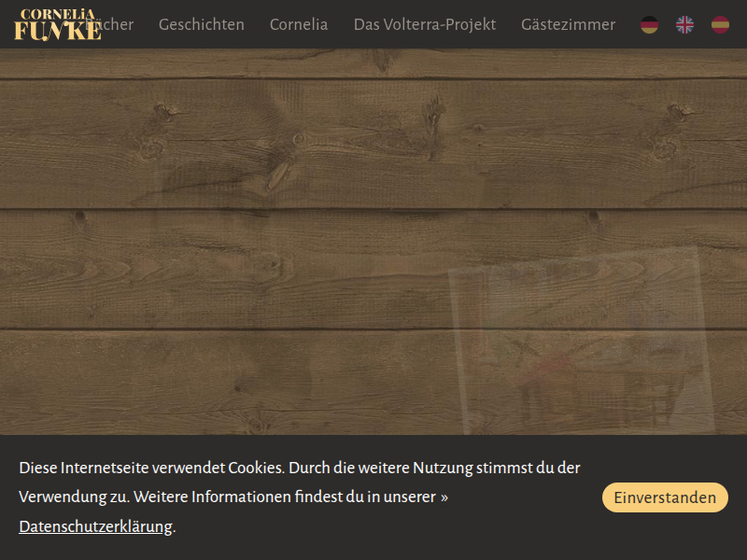The width and height of the screenshot is (747, 560).
Task: Open Das Volterra-Projekt page
Action: point(425,25)
